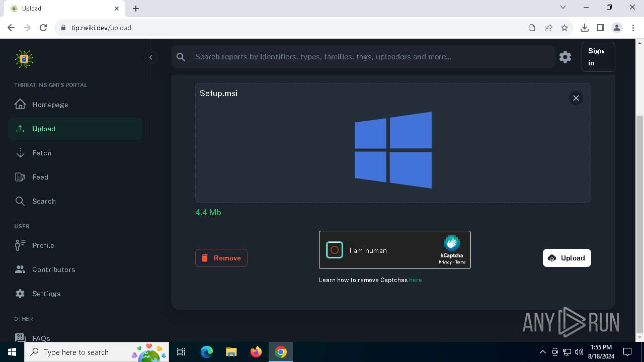This screenshot has height=362, width=644.
Task: Open the network icon in the system tray
Action: (567, 352)
